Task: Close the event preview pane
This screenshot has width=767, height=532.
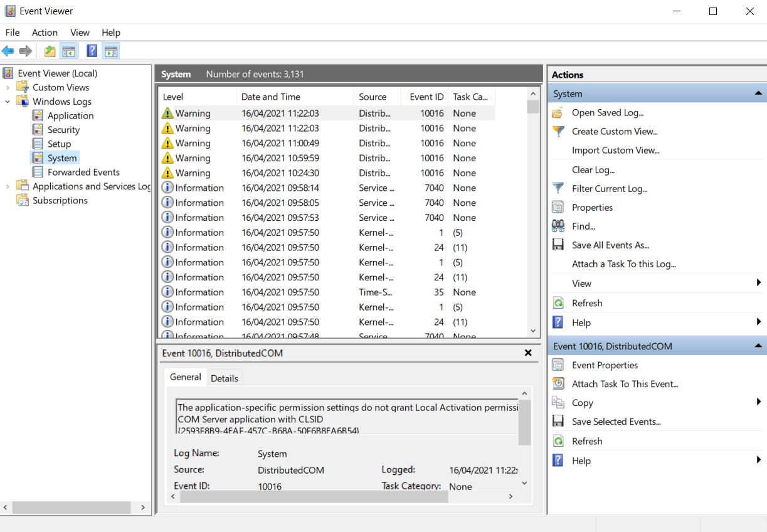Action: coord(527,353)
